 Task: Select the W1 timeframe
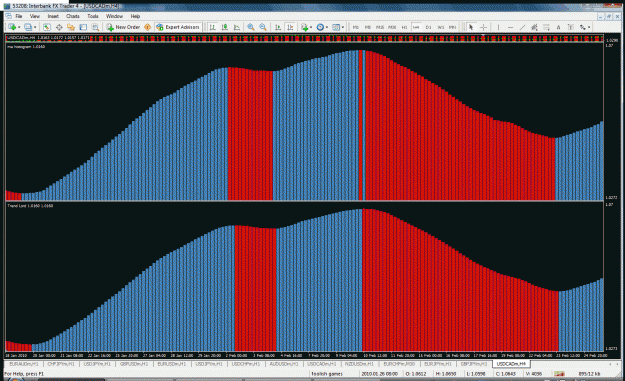440,27
